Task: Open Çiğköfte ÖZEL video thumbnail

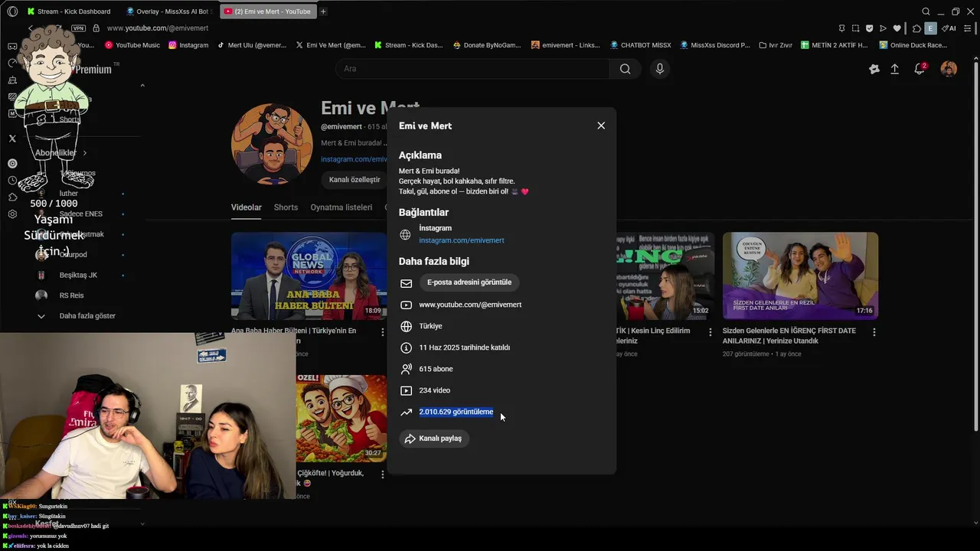Action: tap(341, 418)
